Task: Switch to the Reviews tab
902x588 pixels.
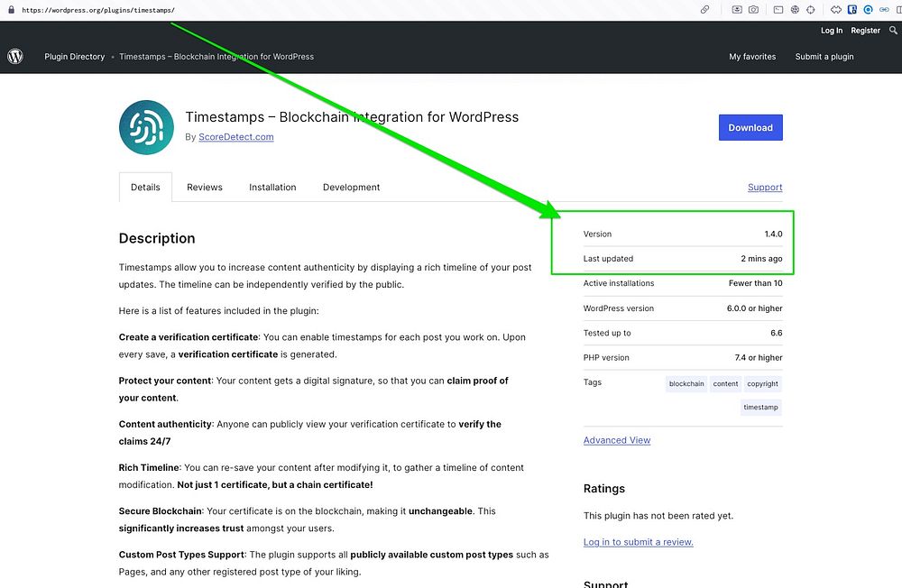Action: 204,187
